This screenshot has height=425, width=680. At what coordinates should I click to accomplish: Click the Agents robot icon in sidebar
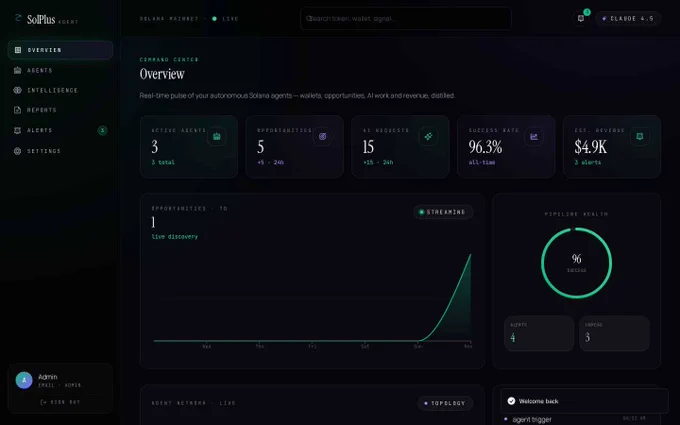click(x=17, y=70)
